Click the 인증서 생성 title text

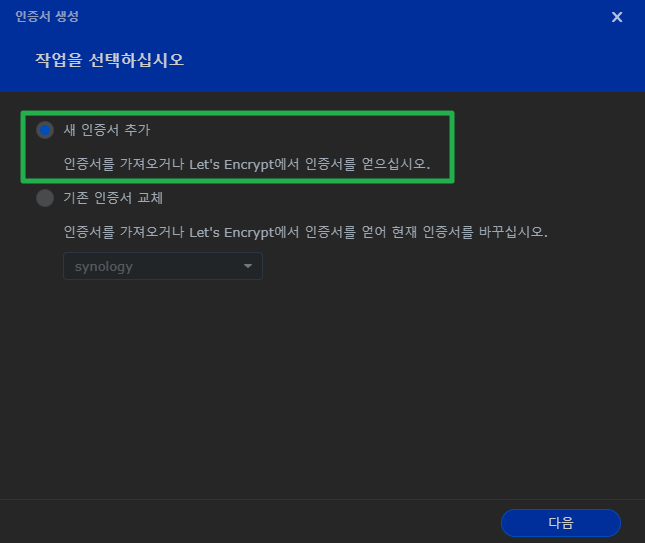[47, 17]
